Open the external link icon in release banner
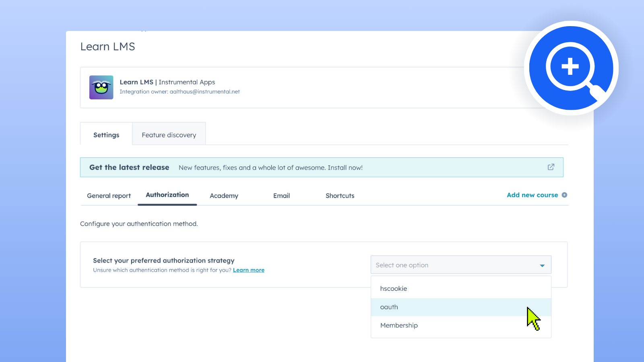This screenshot has height=362, width=644. tap(551, 167)
